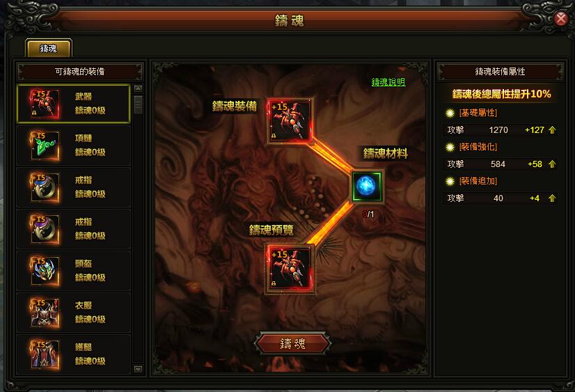Click the equipment list scroll up arrow
The height and width of the screenshot is (392, 575).
pos(139,88)
